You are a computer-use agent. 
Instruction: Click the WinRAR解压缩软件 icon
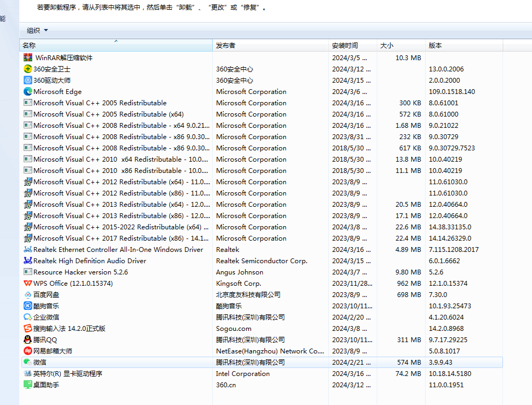point(28,57)
